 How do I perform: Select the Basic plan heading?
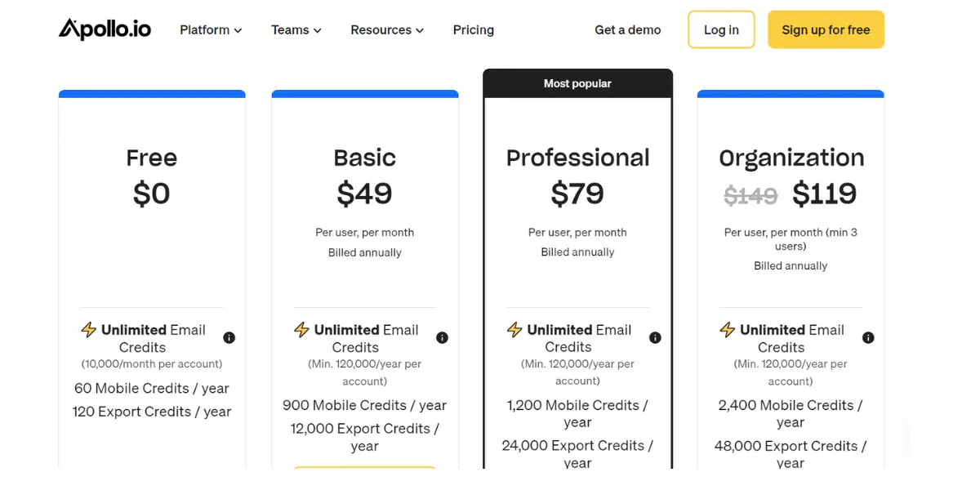point(365,158)
